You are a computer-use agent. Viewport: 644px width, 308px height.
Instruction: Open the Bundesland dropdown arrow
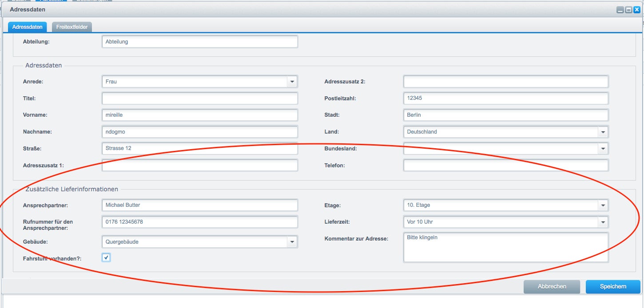(603, 149)
